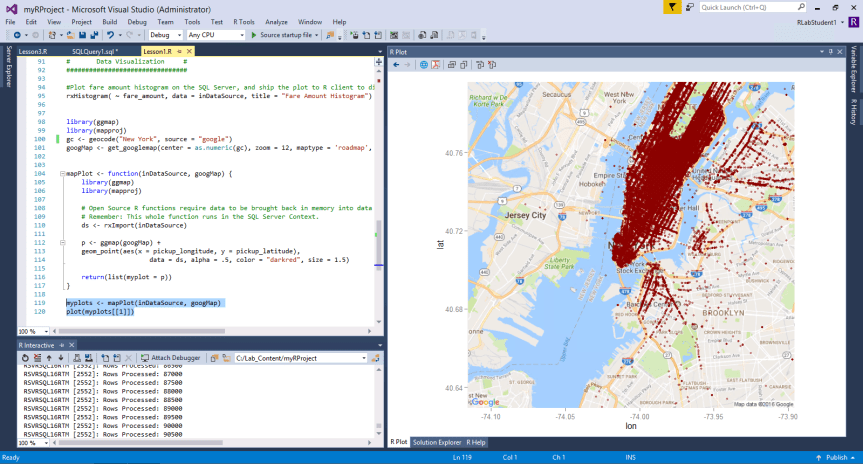863x464 pixels.
Task: Open R Interactive zoom 100 % dropdown
Action: point(46,443)
